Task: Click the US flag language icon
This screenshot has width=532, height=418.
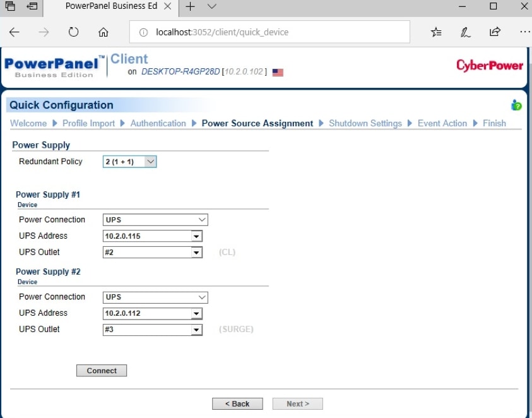Action: (x=278, y=73)
